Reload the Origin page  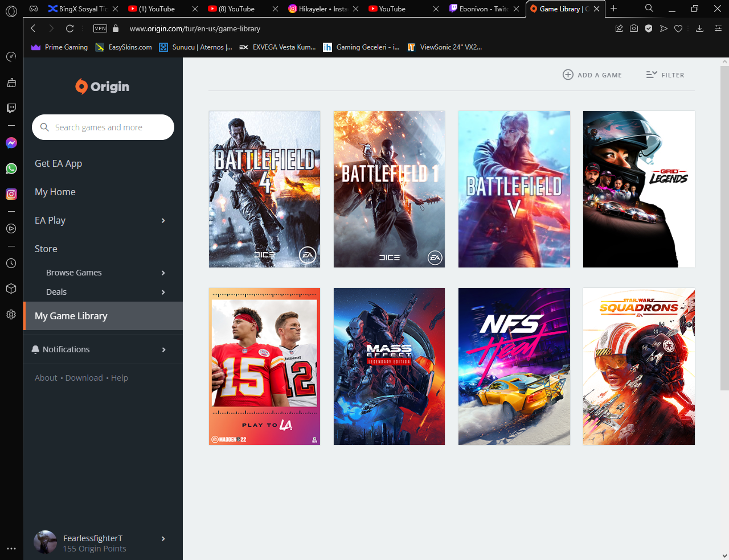coord(69,28)
